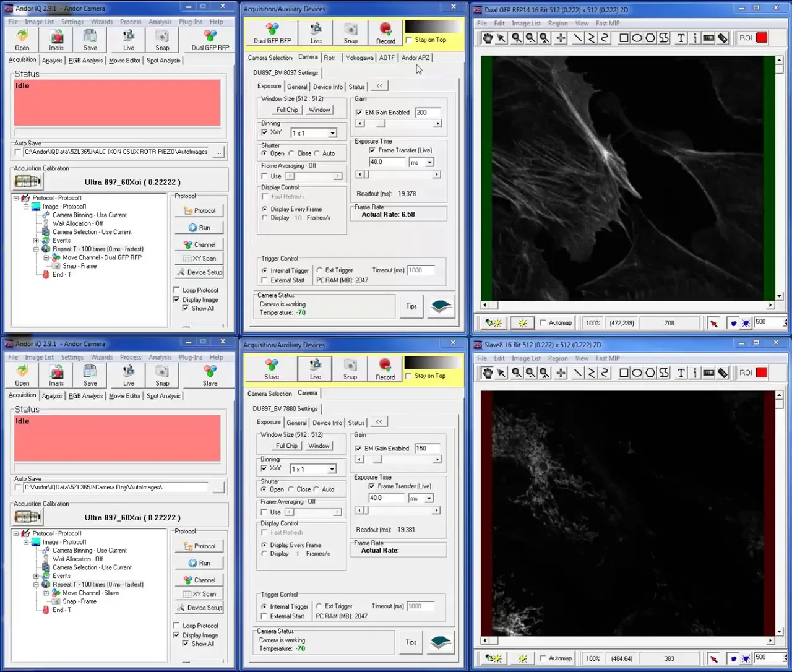Open RGB Analysis tab in top Andor iQ window
The height and width of the screenshot is (672, 792).
tap(85, 61)
